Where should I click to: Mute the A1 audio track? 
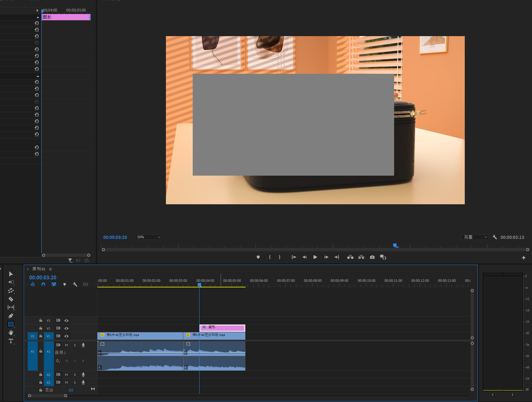(66, 345)
